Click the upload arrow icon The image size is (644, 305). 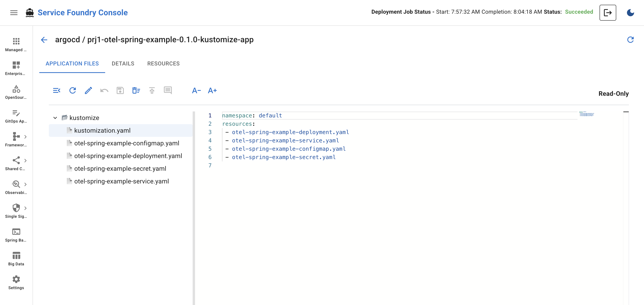152,90
